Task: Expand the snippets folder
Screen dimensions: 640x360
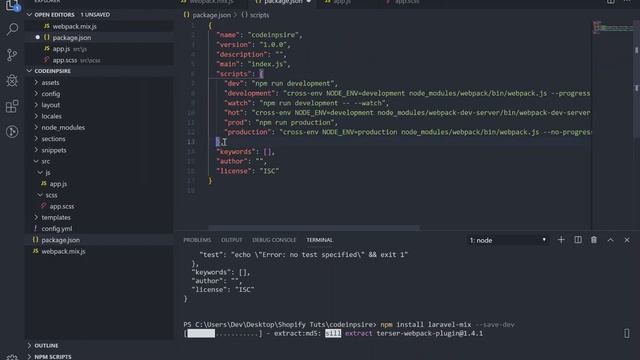Action: (x=98, y=150)
